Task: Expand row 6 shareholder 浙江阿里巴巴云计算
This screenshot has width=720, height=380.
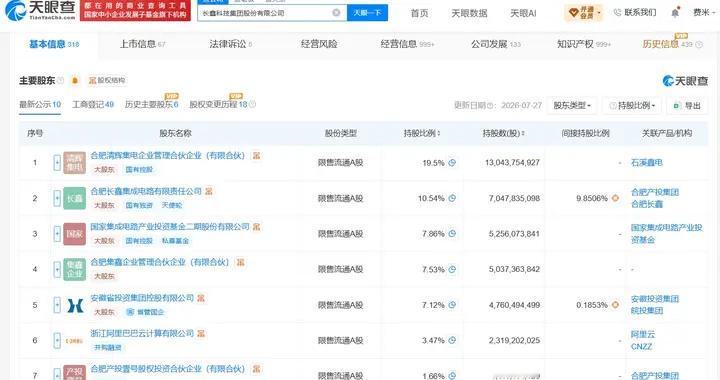Action: tap(57, 340)
